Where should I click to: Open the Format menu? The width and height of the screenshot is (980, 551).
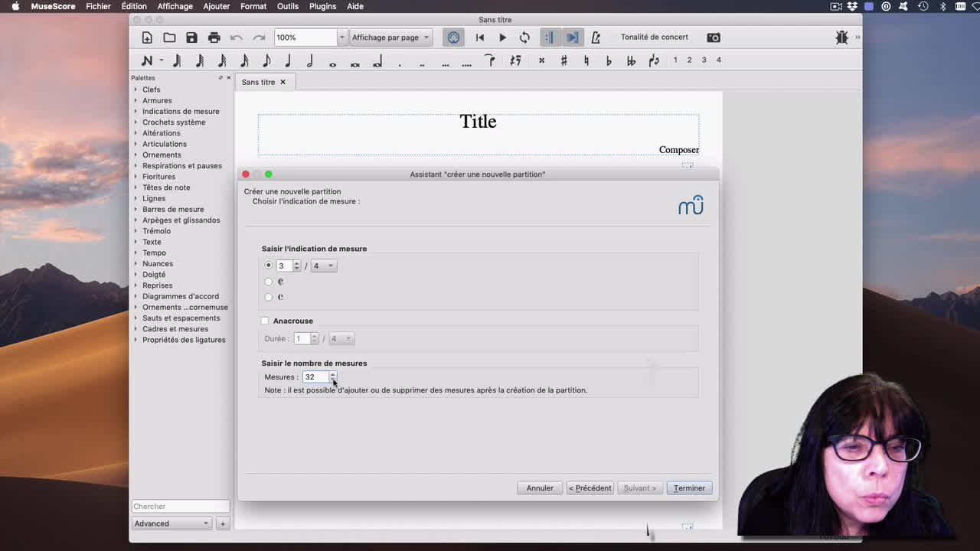(253, 6)
